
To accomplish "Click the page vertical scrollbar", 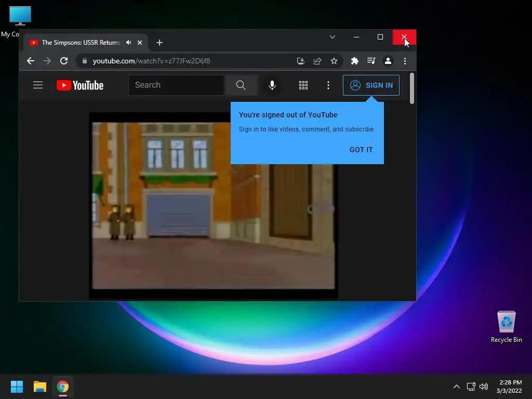I will 412,88.
